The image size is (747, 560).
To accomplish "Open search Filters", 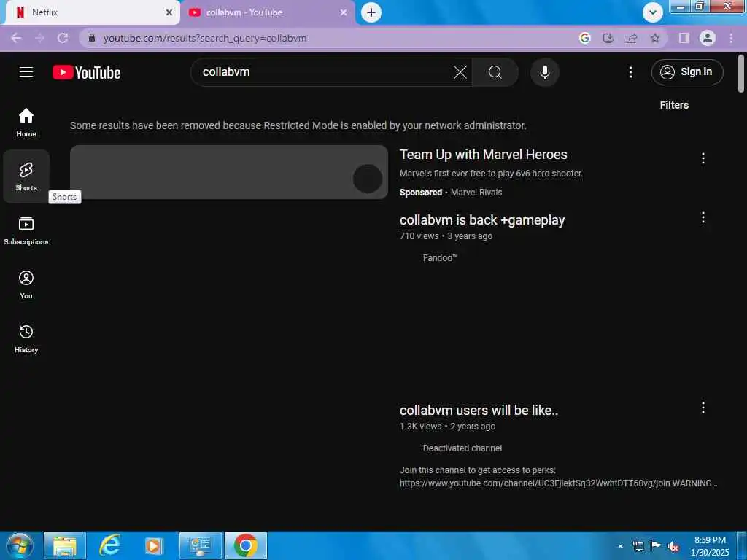I will [673, 105].
